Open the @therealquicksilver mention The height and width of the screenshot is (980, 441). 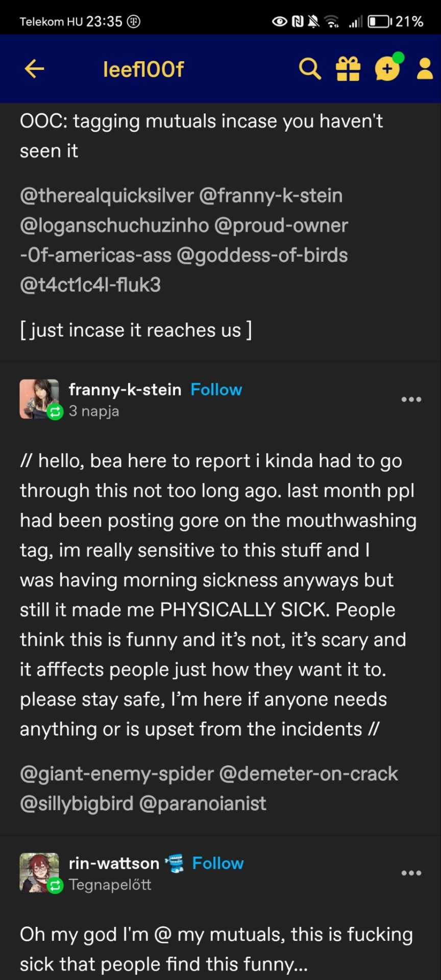click(x=107, y=195)
